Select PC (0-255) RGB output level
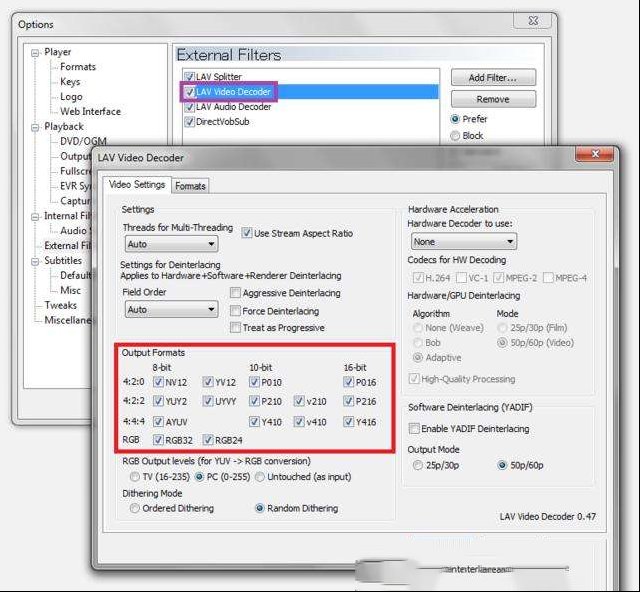The image size is (640, 592). (199, 476)
